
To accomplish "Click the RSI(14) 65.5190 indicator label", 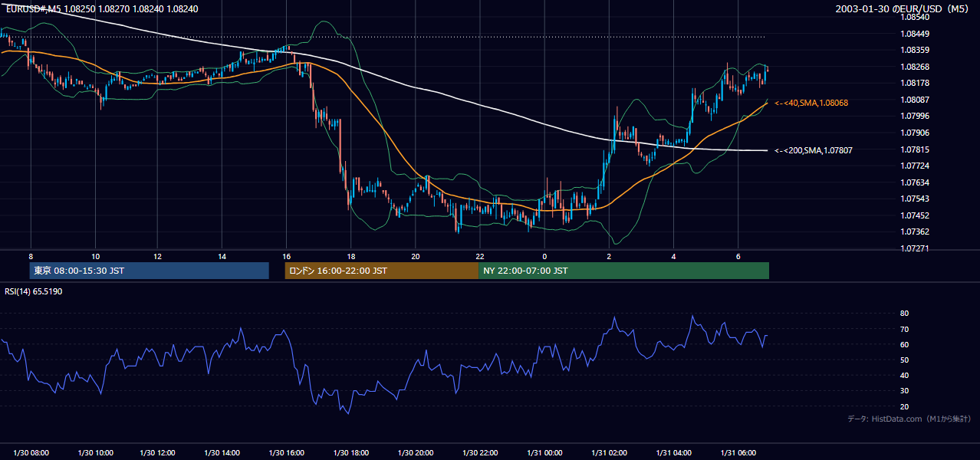I will click(33, 292).
